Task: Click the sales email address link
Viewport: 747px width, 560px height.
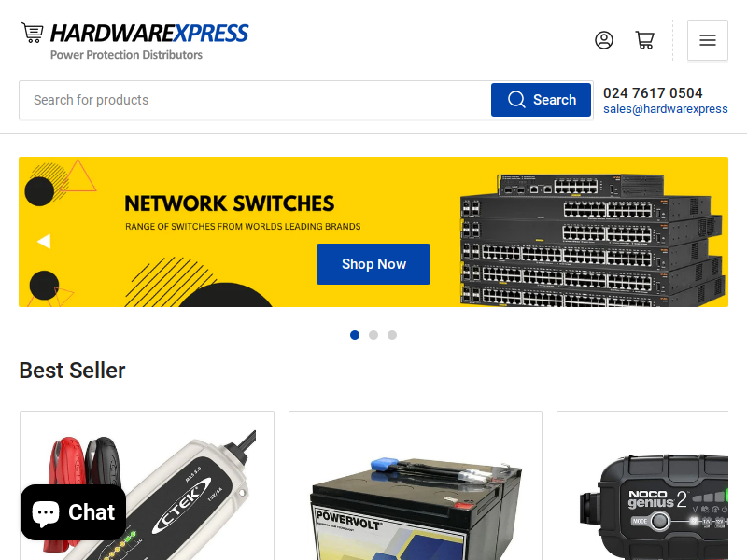Action: click(x=666, y=109)
